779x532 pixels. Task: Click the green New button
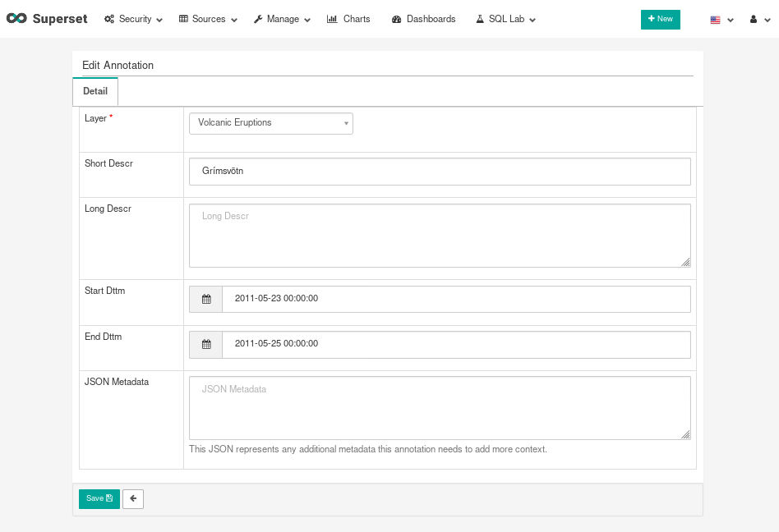(660, 19)
